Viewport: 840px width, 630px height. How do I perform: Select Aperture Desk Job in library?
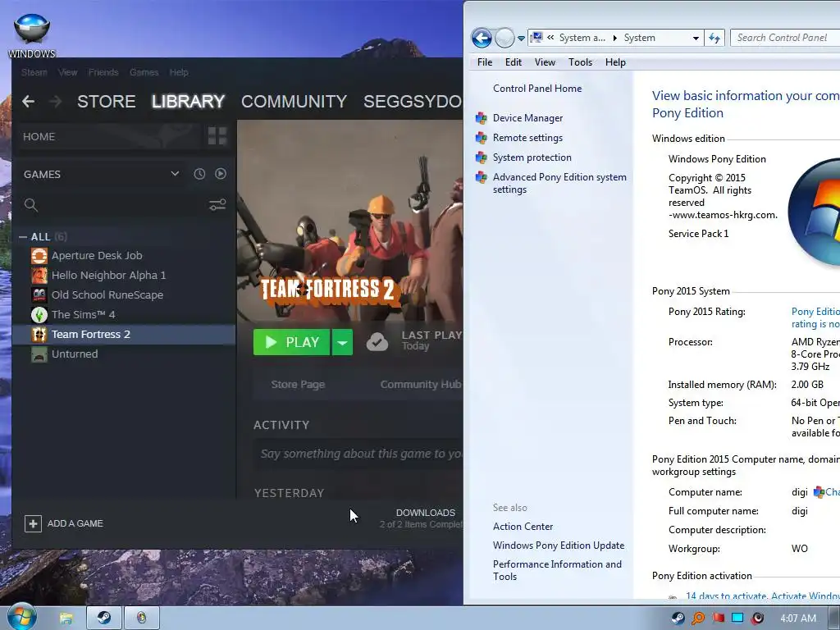(97, 256)
